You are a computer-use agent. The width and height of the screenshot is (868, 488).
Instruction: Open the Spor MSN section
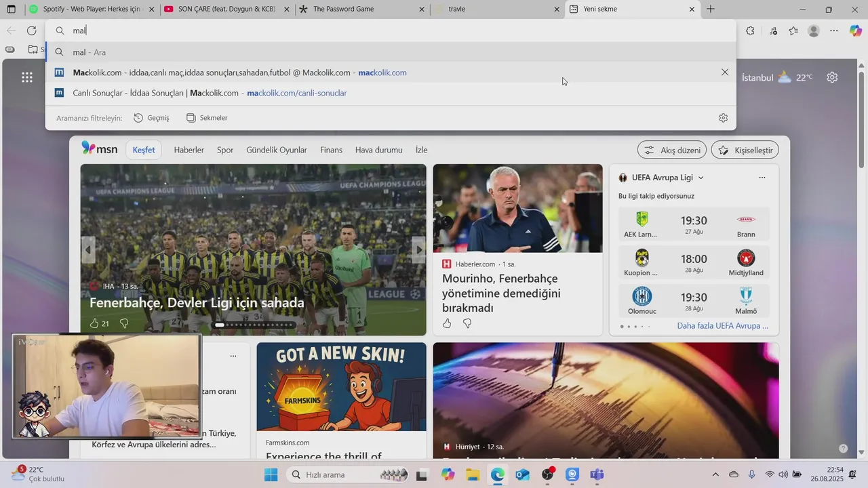[x=225, y=150]
